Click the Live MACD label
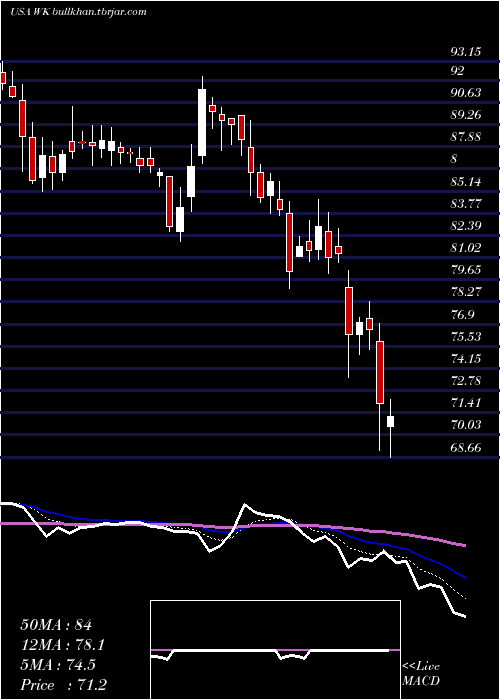500x700 pixels. point(421,674)
